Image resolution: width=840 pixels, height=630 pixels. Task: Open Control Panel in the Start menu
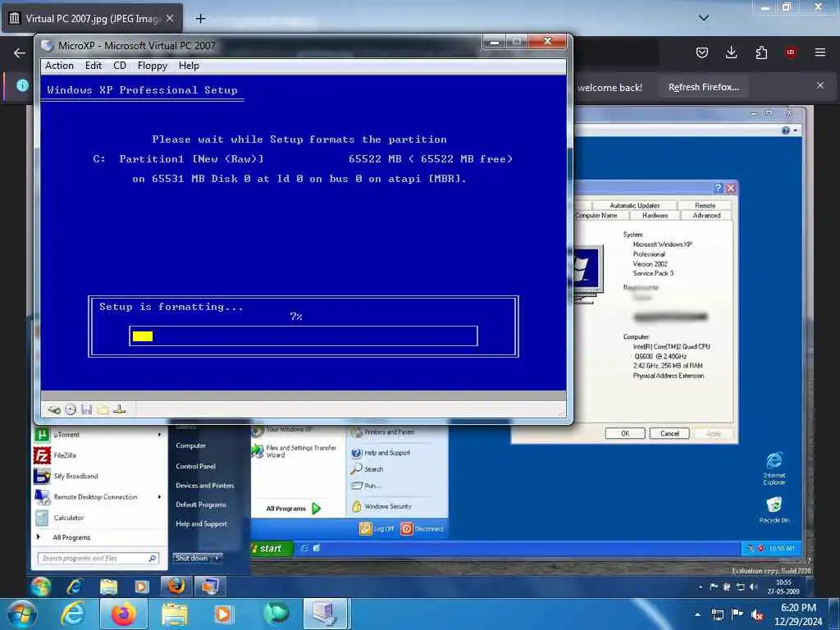pyautogui.click(x=195, y=466)
